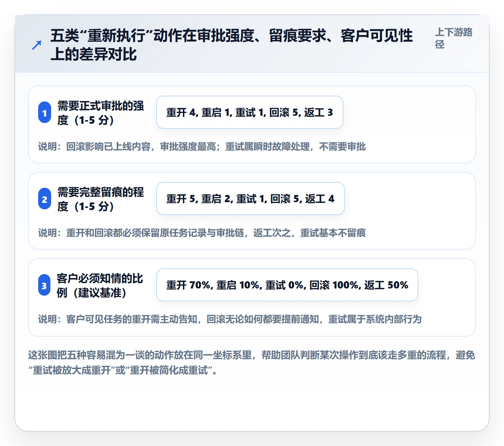Click the title 五类"重新执行"动作…差异对比

(x=231, y=45)
